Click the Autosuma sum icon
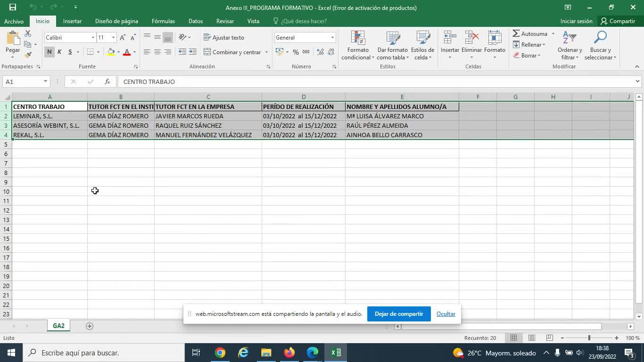This screenshot has width=644, height=362. (516, 34)
